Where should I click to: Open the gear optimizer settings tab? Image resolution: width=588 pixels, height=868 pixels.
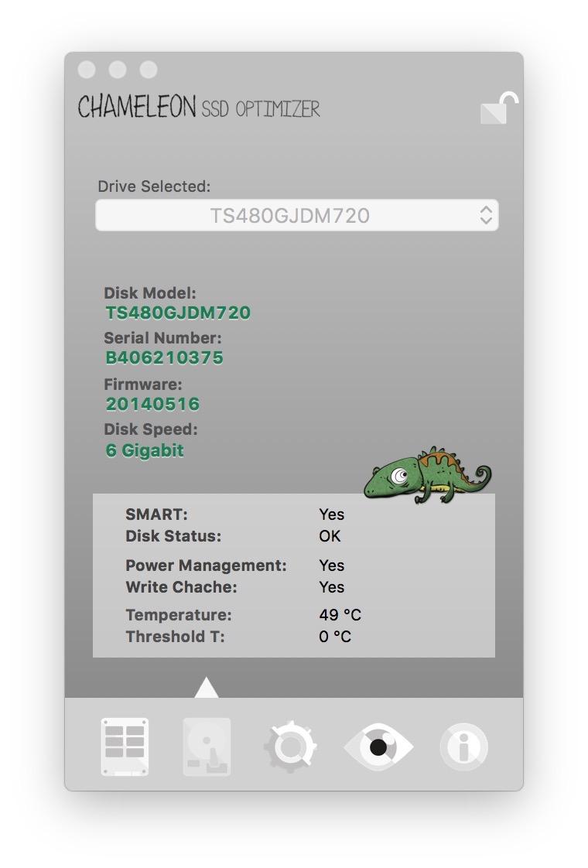tap(291, 747)
